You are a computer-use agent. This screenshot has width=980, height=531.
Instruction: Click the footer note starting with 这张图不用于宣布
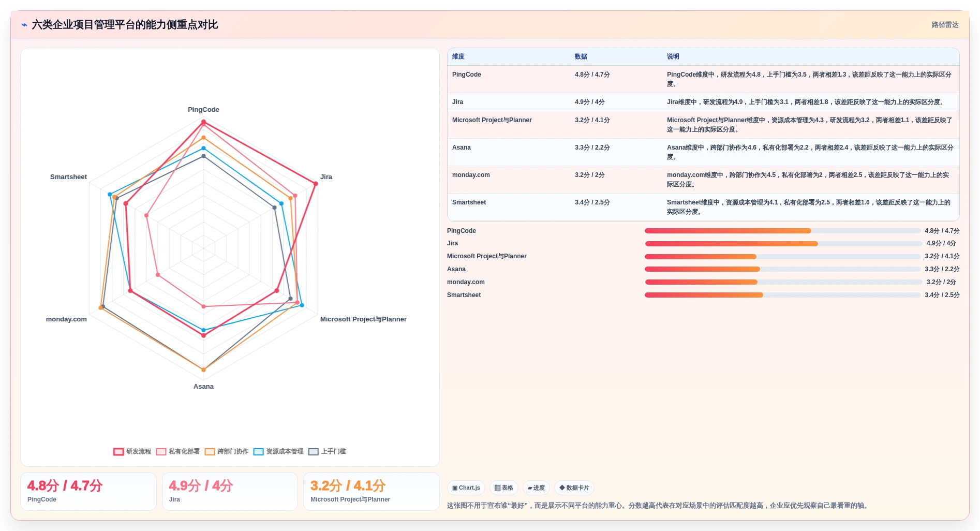(x=658, y=506)
